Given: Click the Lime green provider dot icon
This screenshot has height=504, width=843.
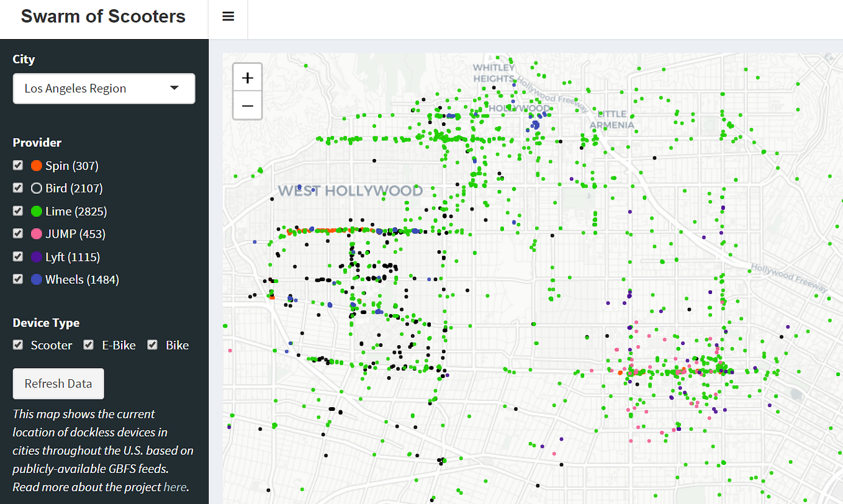Looking at the screenshot, I should (x=35, y=211).
